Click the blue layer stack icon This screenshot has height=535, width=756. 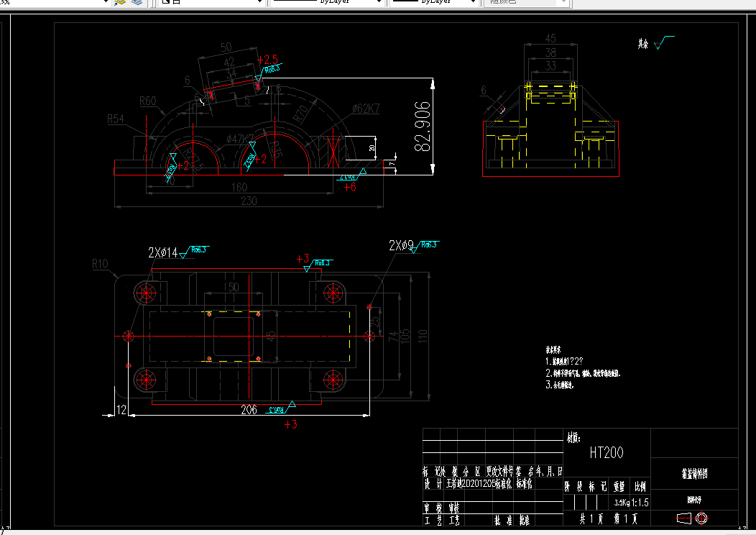pyautogui.click(x=137, y=2)
